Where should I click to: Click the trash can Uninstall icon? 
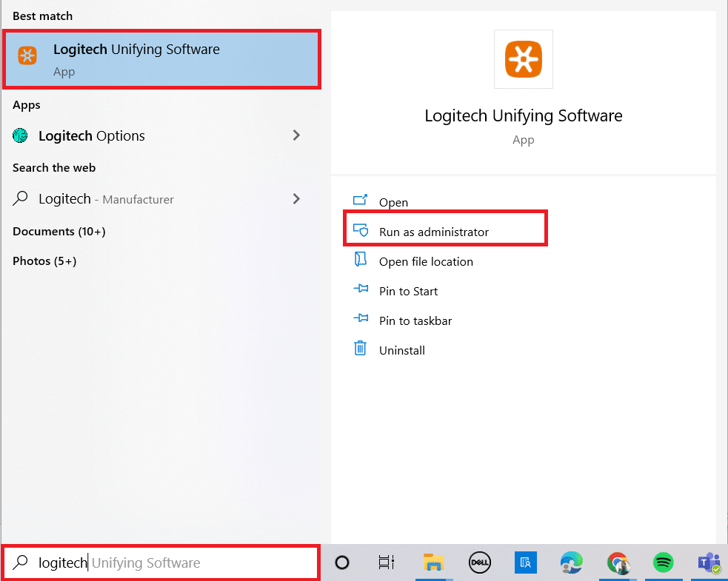coord(360,348)
